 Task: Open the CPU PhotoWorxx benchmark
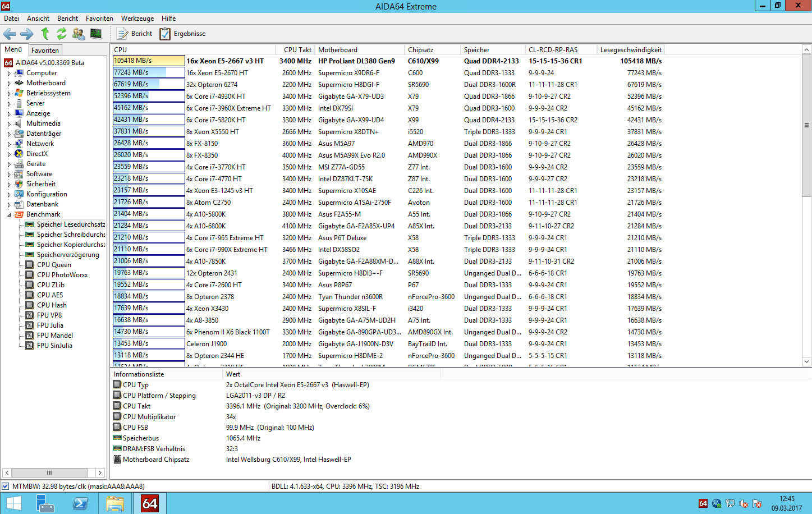(x=62, y=275)
